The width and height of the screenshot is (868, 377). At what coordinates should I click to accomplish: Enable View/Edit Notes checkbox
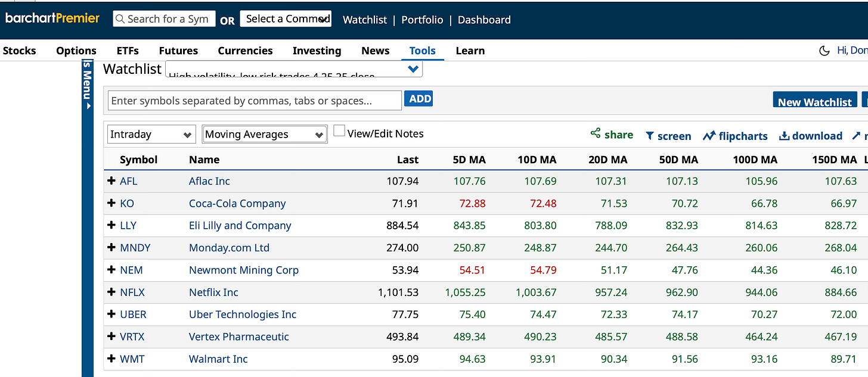(339, 131)
